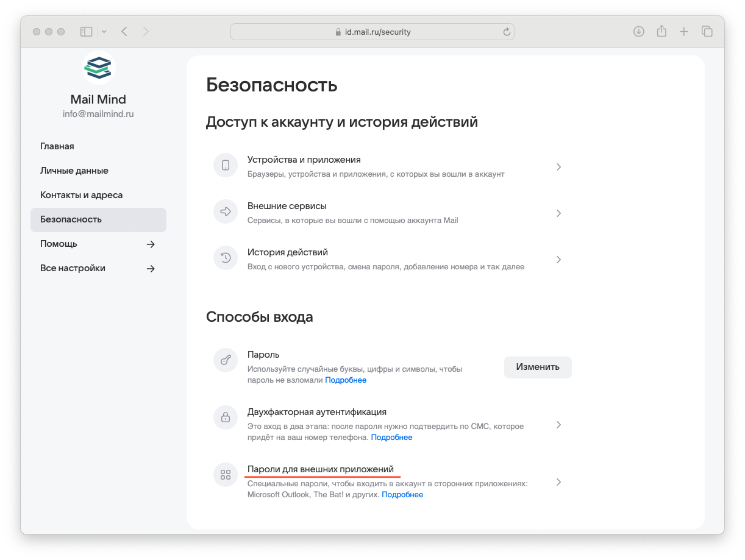Click the Two-factor authentication lock icon
The image size is (745, 560).
pyautogui.click(x=225, y=417)
